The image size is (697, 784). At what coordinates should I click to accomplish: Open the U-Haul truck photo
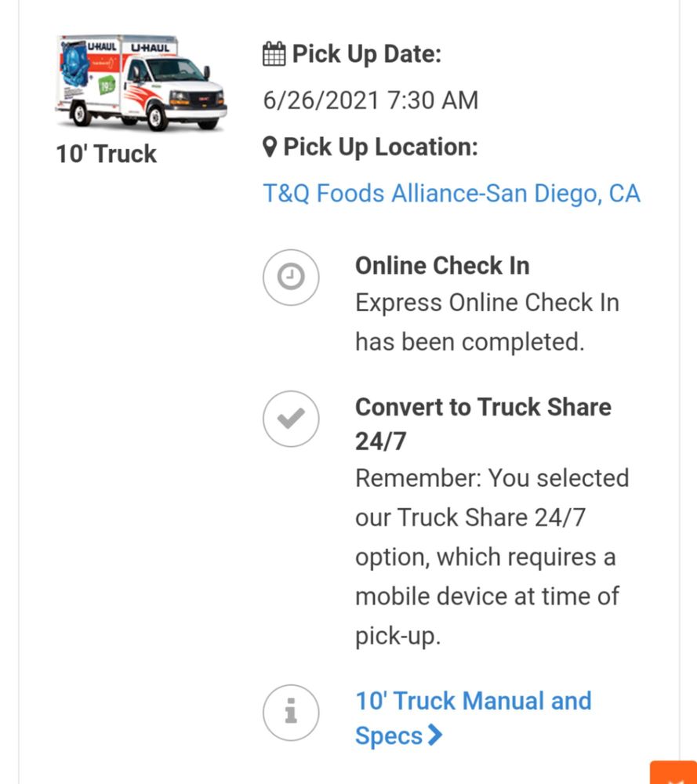pyautogui.click(x=141, y=82)
